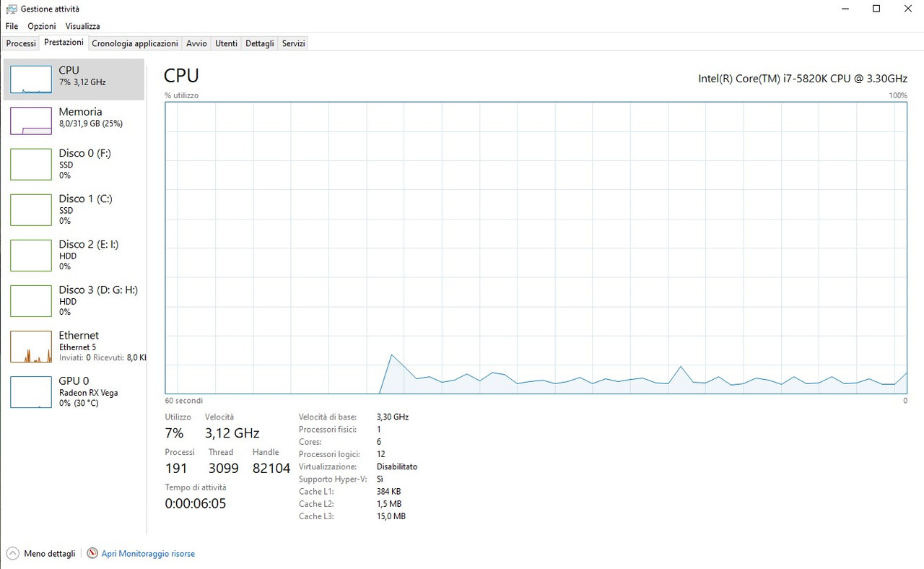The image size is (924, 569).
Task: Select the Prestazioni tab
Action: (64, 43)
